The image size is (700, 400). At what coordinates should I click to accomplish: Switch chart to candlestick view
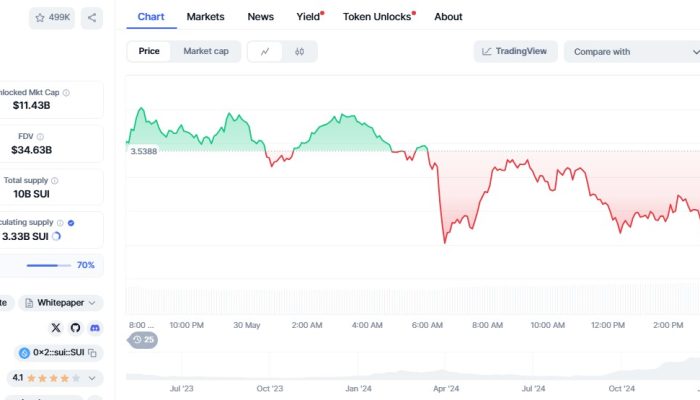(x=299, y=51)
